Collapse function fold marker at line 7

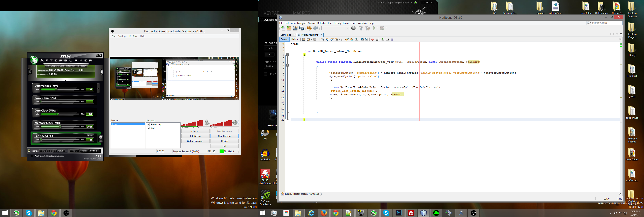click(x=288, y=66)
